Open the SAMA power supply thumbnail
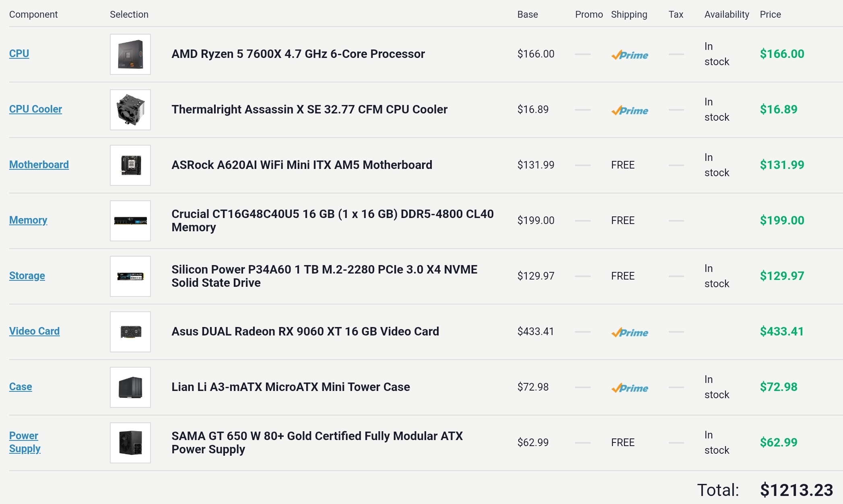Screen dimensions: 843x504 130,443
